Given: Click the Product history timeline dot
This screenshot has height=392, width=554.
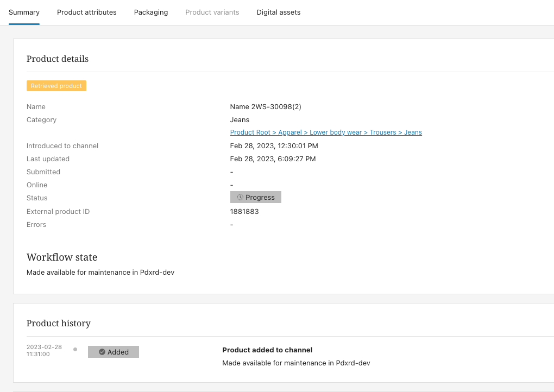Looking at the screenshot, I should [75, 350].
